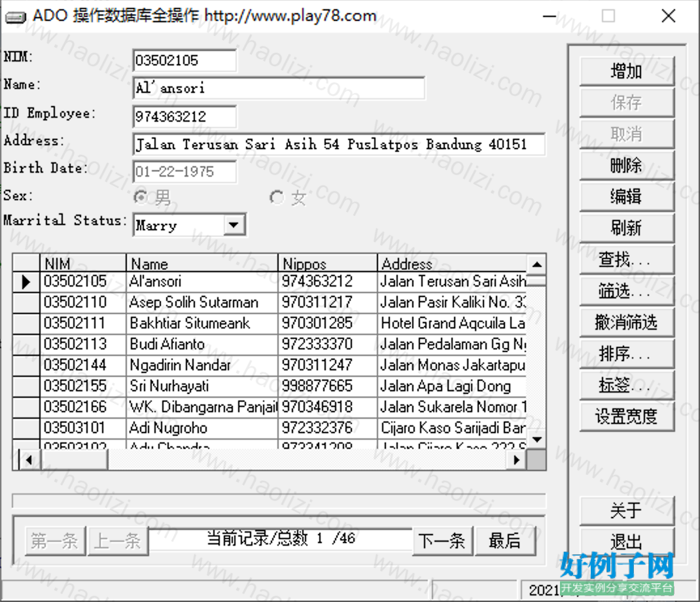
Task: Open the 查找... search dialog
Action: tap(627, 260)
